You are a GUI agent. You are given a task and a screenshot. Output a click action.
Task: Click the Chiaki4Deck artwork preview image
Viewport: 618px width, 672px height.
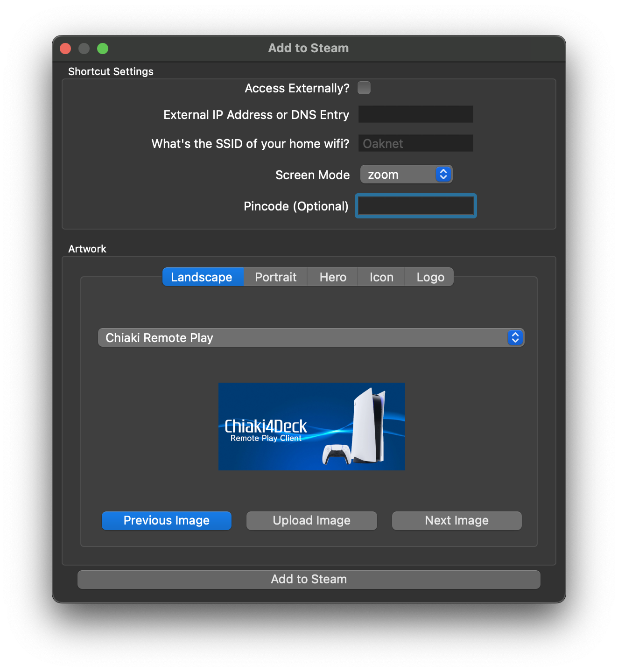311,427
